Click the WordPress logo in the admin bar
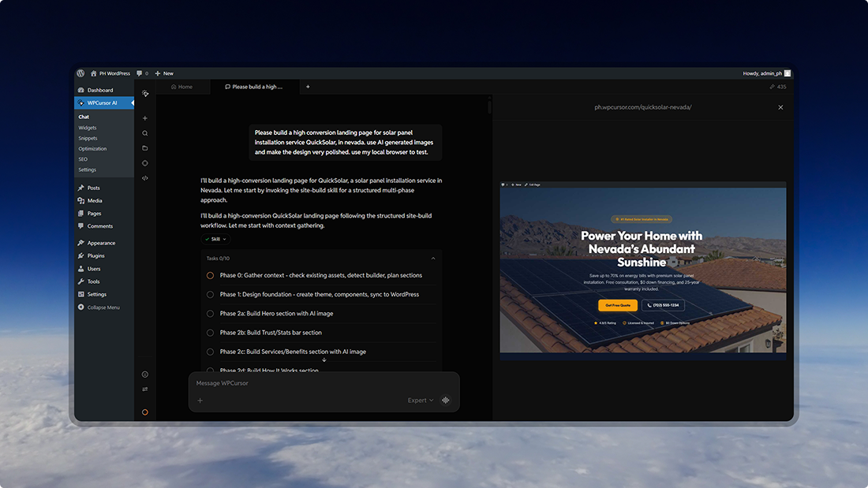This screenshot has width=868, height=488. pyautogui.click(x=80, y=73)
